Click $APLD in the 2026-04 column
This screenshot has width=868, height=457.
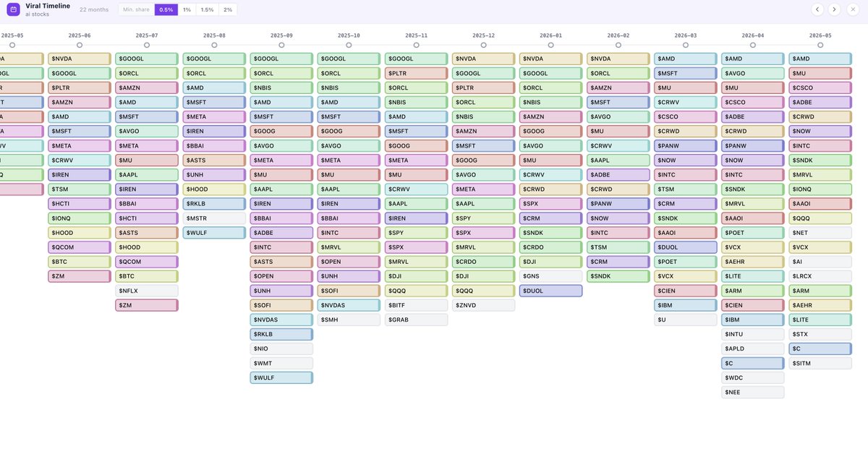753,349
